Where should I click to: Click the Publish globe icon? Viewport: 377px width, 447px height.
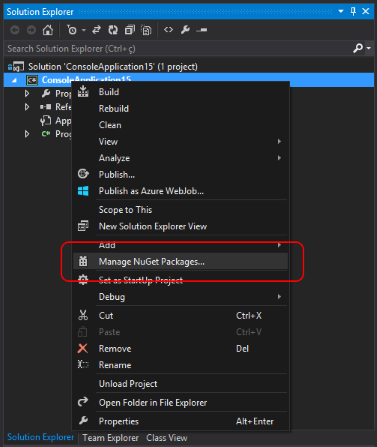click(83, 174)
